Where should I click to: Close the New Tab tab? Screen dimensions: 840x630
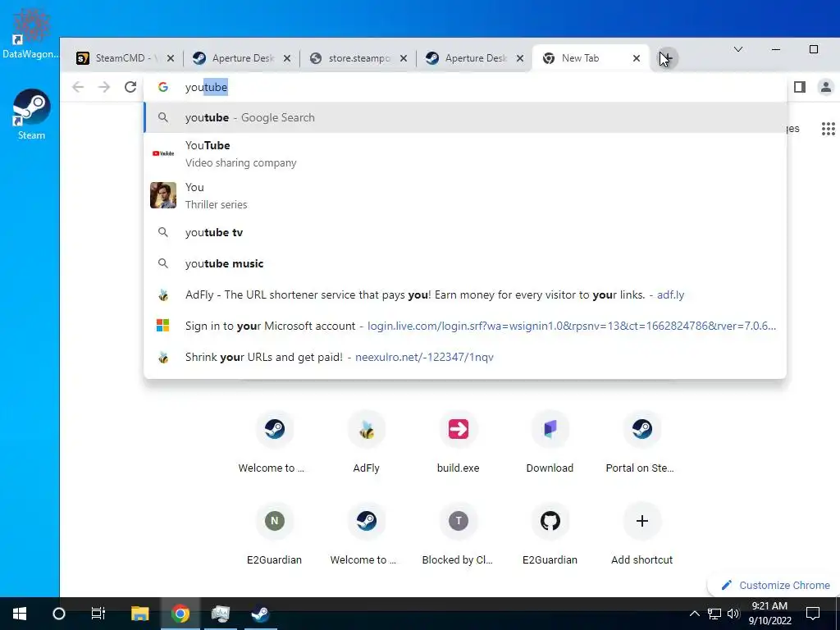point(637,58)
